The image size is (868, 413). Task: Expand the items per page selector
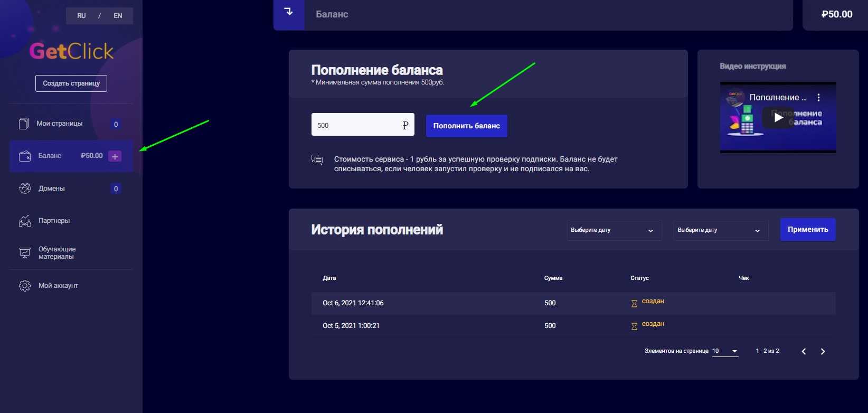[x=725, y=351]
